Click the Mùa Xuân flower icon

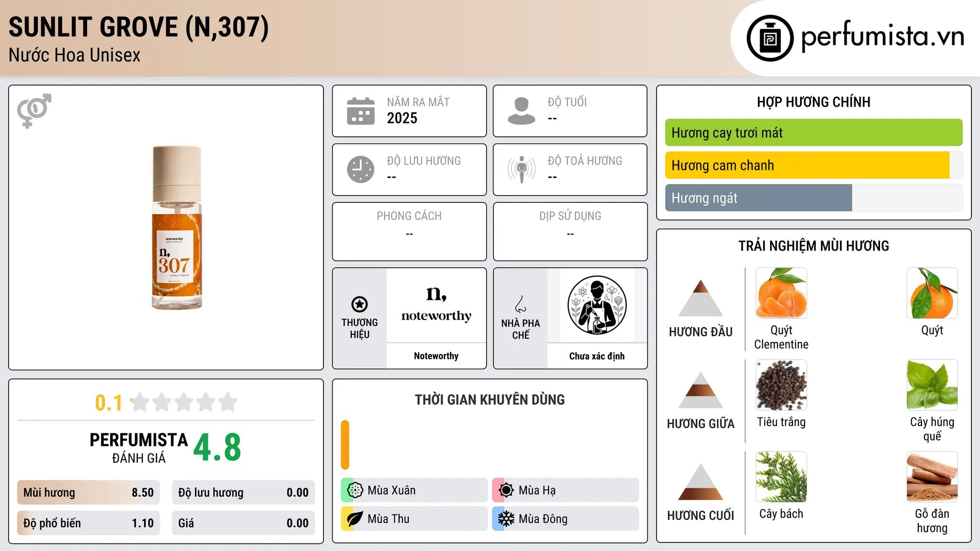point(355,490)
